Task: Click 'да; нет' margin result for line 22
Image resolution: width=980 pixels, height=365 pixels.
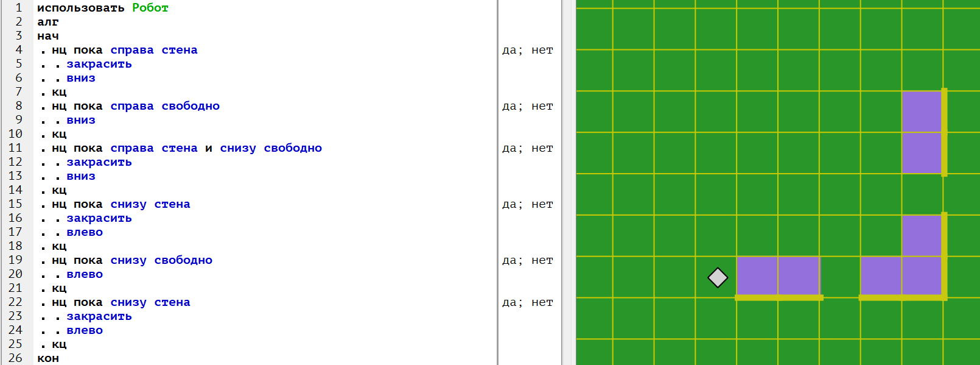Action: point(527,302)
